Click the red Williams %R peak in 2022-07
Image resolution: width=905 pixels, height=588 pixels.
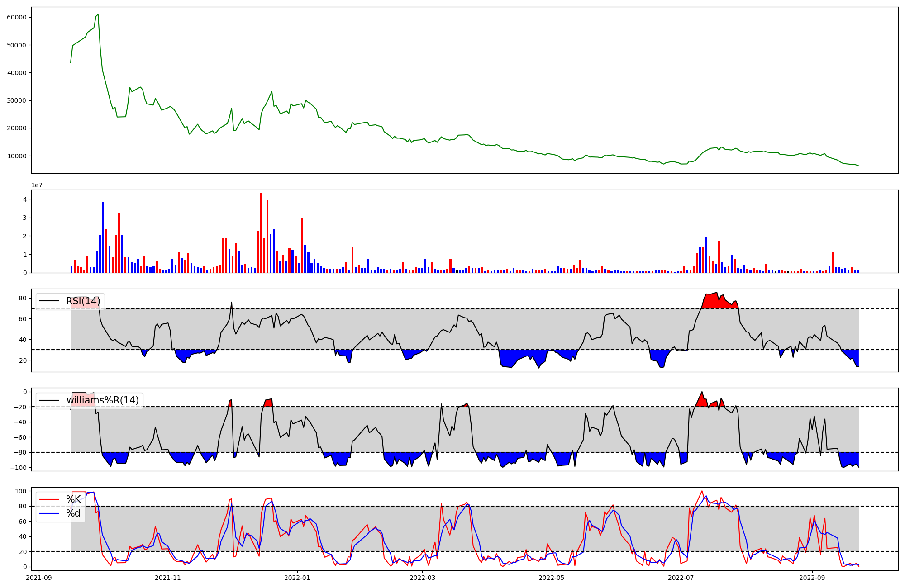click(x=702, y=400)
